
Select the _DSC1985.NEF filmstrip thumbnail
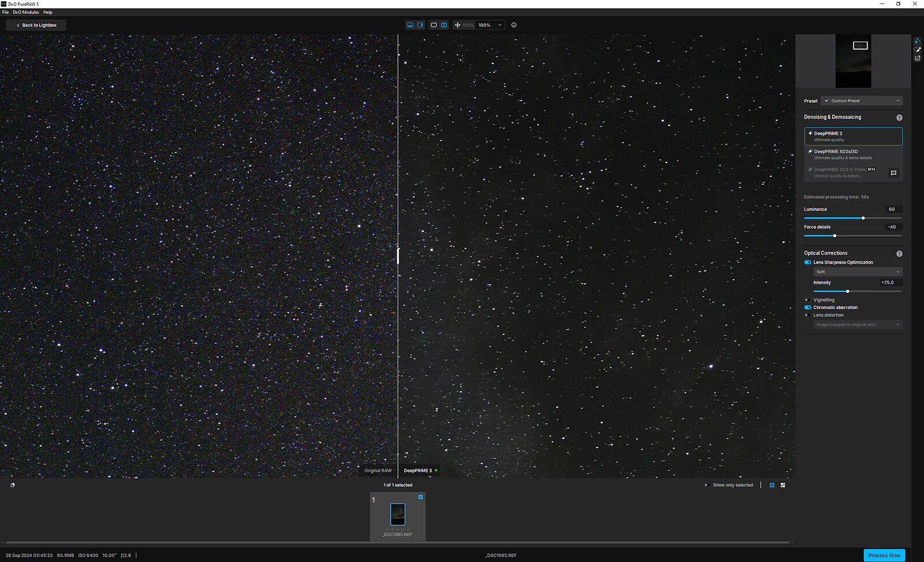coord(397,516)
